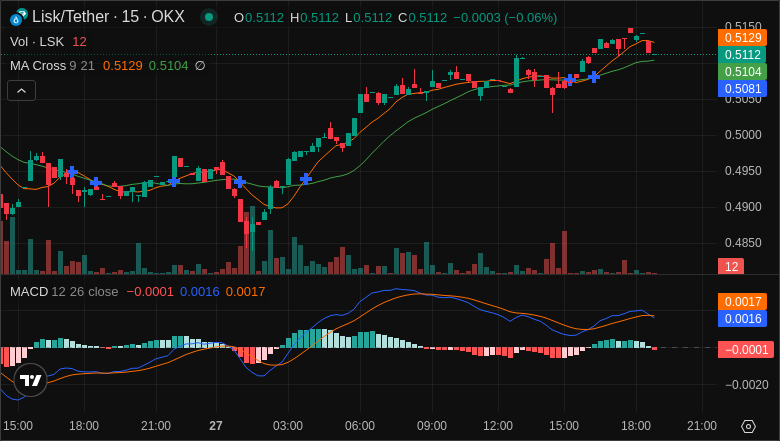Screen dimensions: 780x441
Task: Click the 0.5000 price scale value
Action: (x=743, y=135)
